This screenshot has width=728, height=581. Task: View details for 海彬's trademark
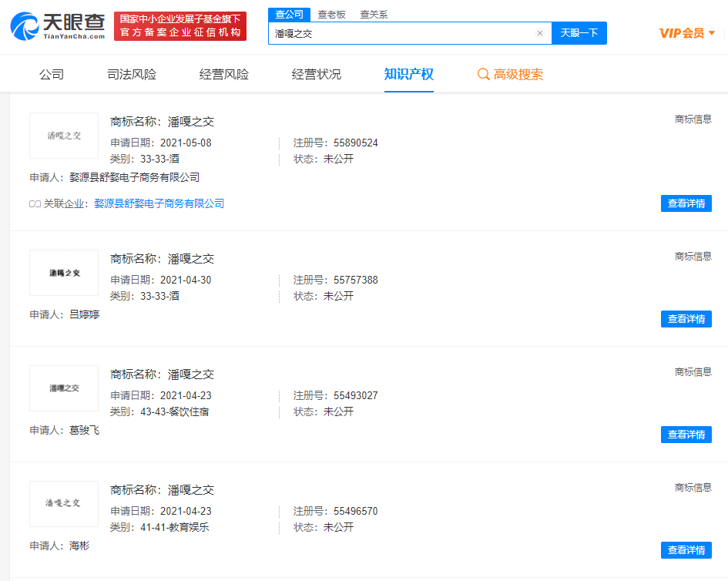point(686,550)
